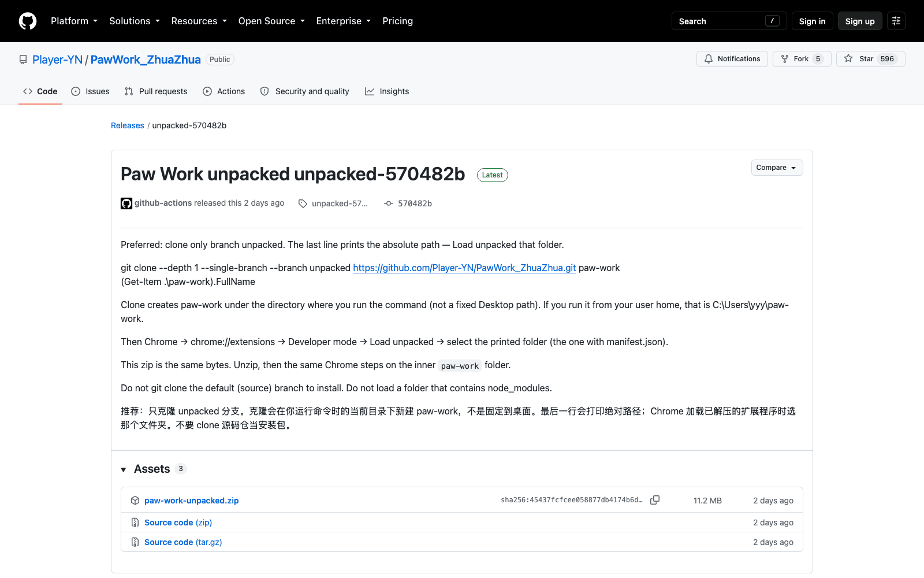924x578 pixels.
Task: Click the tag icon beside unpacked-57...
Action: click(x=303, y=203)
